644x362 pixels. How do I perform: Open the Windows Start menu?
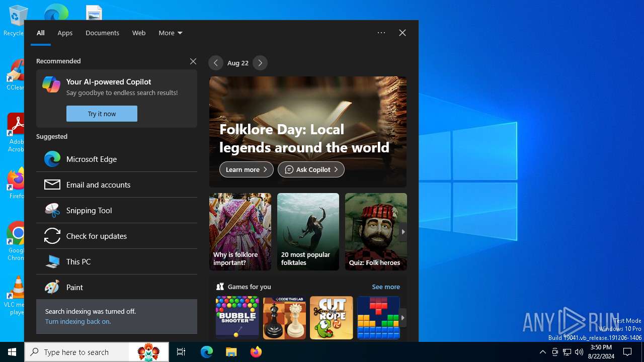(12, 352)
